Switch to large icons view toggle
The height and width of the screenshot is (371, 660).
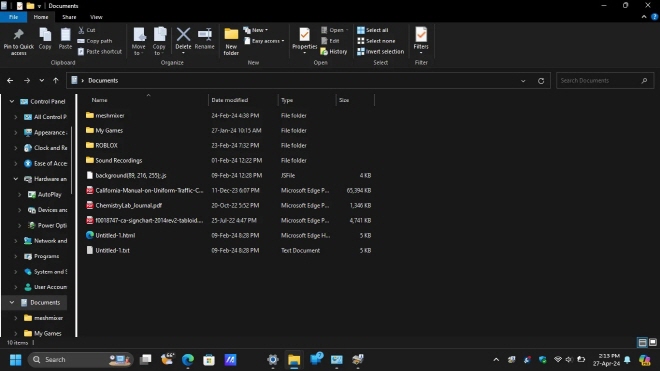pos(652,342)
